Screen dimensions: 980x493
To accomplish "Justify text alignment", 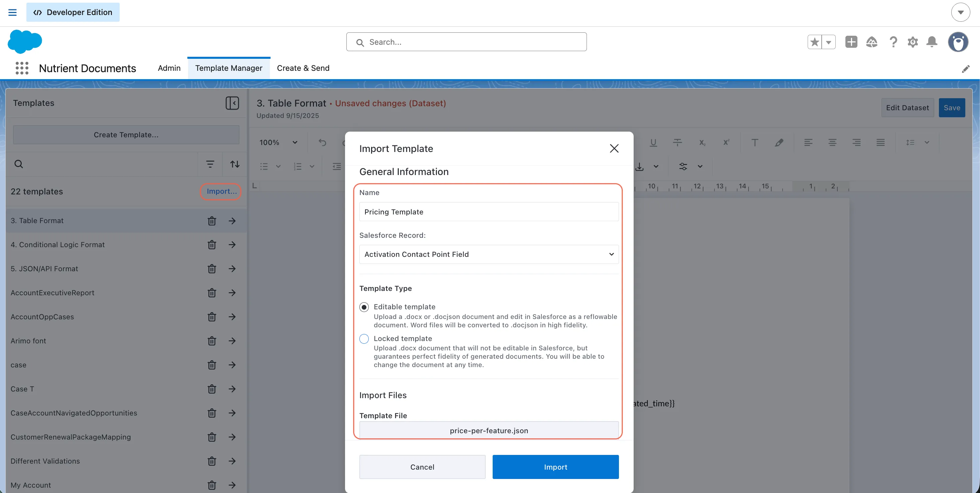I will pos(880,143).
